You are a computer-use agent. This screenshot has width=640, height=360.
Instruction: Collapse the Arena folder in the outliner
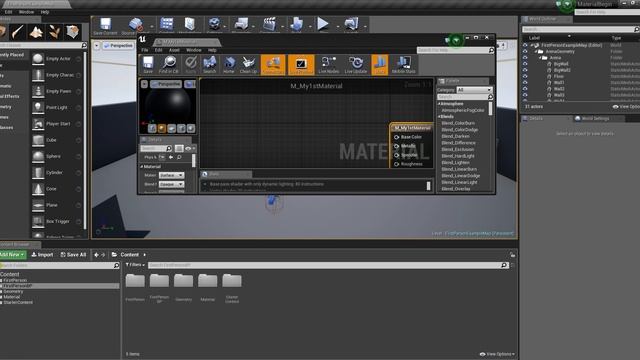[540, 58]
